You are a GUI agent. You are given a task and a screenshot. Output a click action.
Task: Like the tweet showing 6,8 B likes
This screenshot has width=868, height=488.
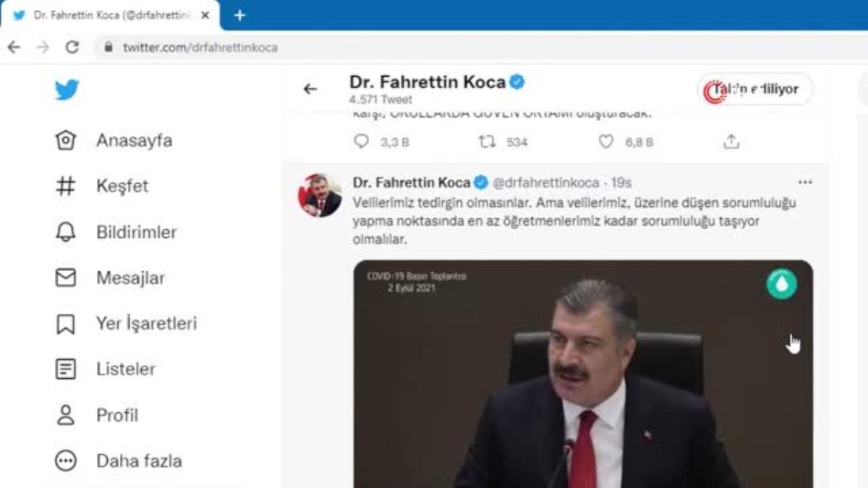click(x=608, y=142)
